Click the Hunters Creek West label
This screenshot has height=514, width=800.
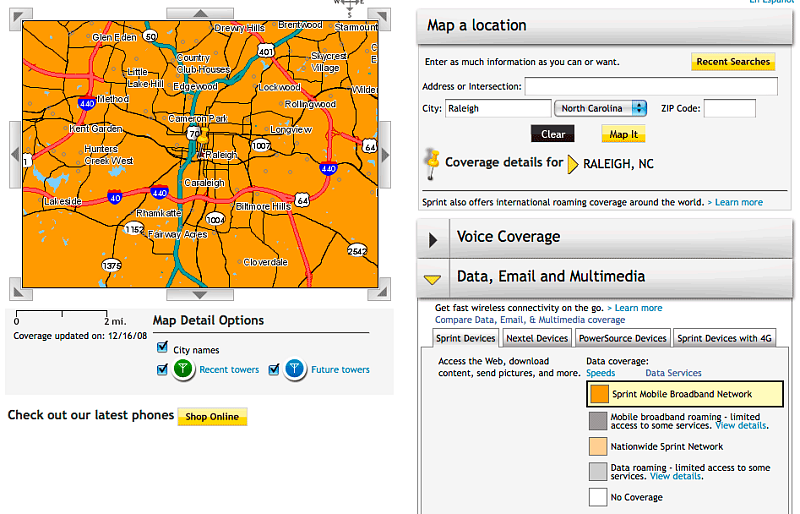pos(109,155)
